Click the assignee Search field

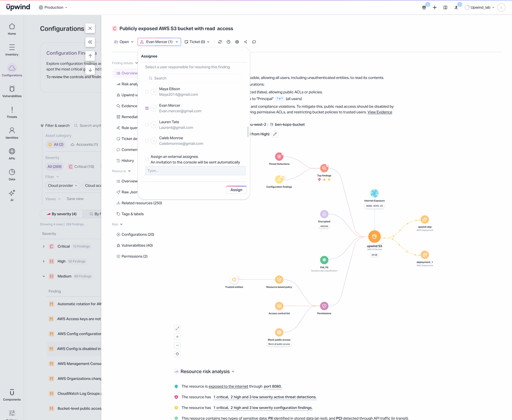tap(194, 78)
